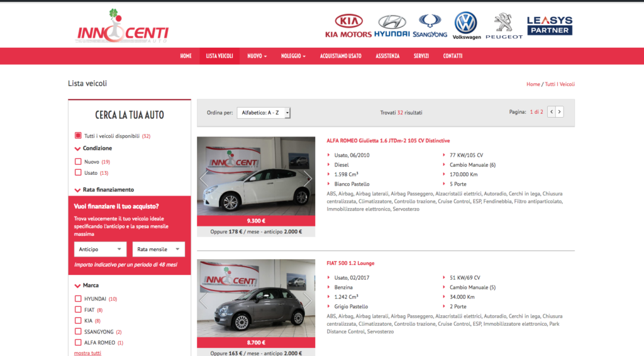The image size is (644, 356).
Task: Tick the Usato condition checkbox
Action: (78, 172)
